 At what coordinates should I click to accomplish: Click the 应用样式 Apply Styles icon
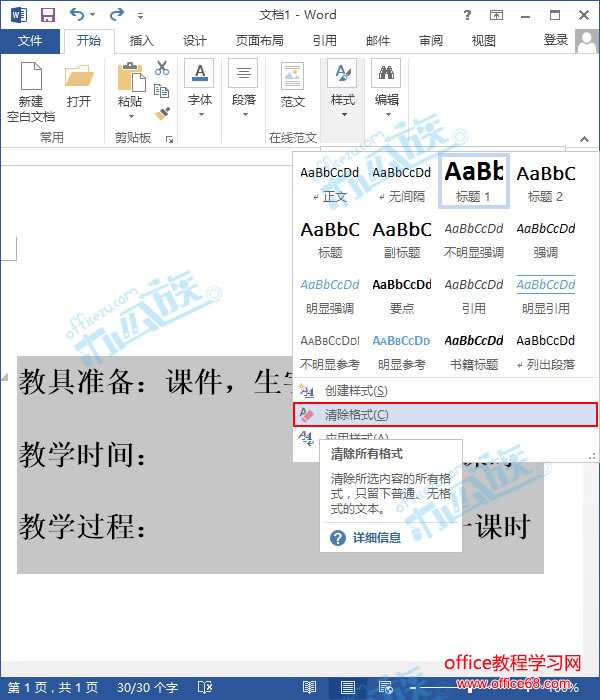[306, 438]
